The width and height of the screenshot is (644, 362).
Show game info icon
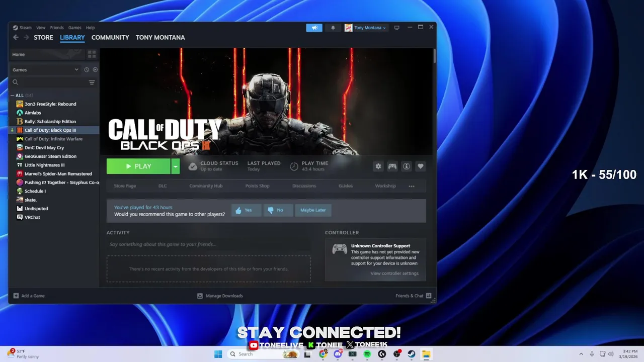click(x=407, y=166)
